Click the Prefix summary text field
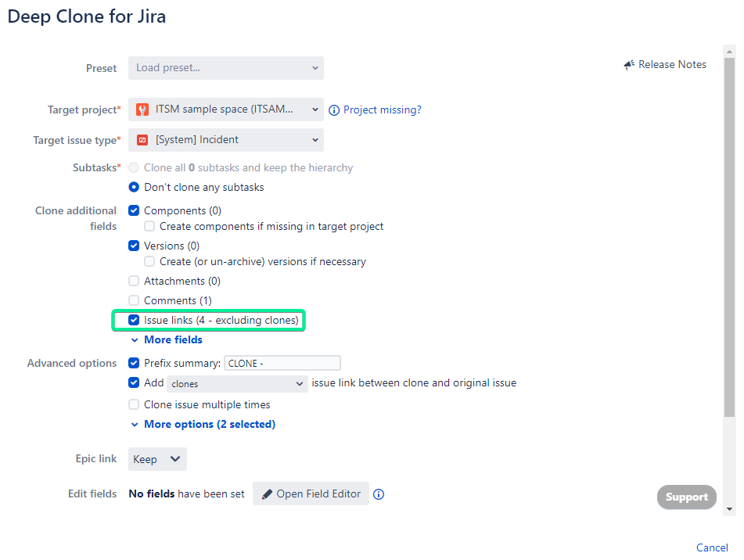The image size is (744, 560). [x=282, y=363]
